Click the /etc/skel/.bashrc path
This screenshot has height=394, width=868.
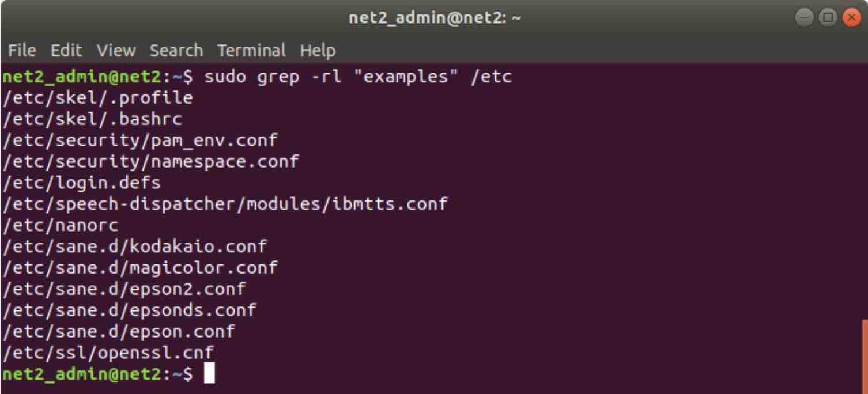tap(92, 119)
